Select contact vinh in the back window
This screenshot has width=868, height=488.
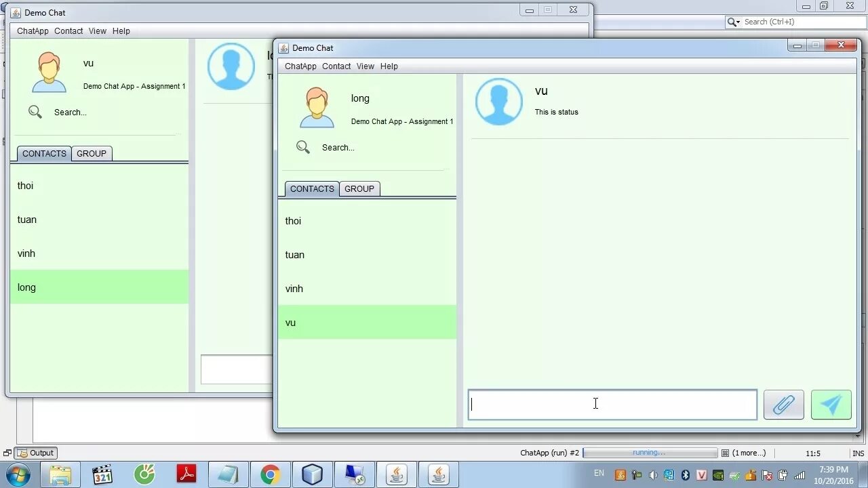99,253
